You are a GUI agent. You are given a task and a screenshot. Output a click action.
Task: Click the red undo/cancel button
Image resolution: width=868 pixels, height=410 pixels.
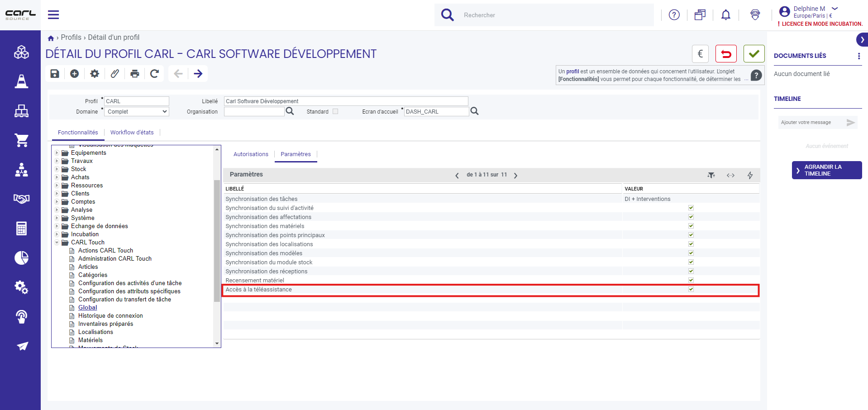(726, 54)
